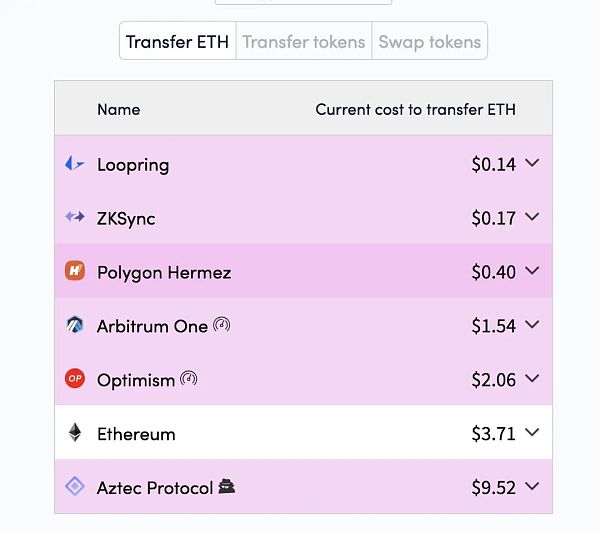Click the Arbitrum One logo icon

click(x=74, y=325)
